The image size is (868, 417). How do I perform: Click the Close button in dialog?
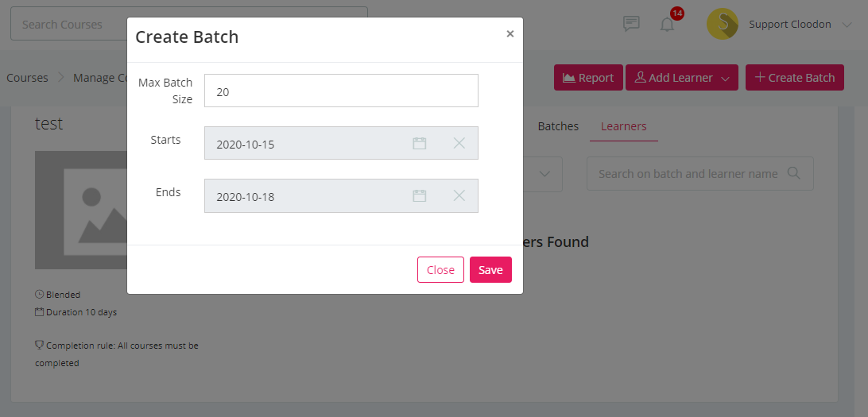[x=440, y=269]
